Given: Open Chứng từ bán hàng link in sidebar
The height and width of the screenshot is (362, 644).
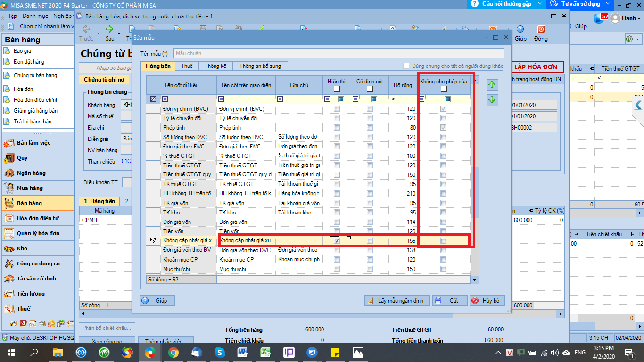Looking at the screenshot, I should [35, 75].
